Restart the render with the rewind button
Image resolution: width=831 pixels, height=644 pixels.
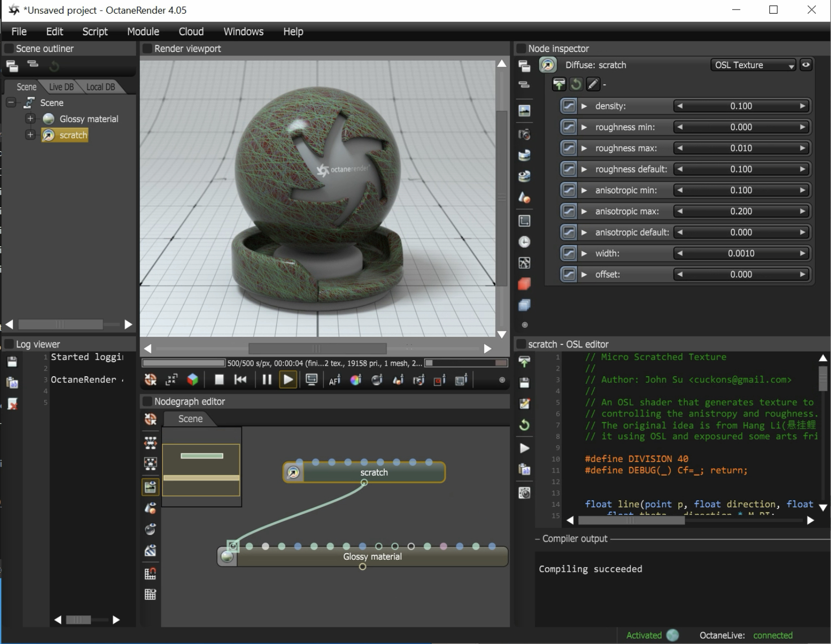[241, 380]
